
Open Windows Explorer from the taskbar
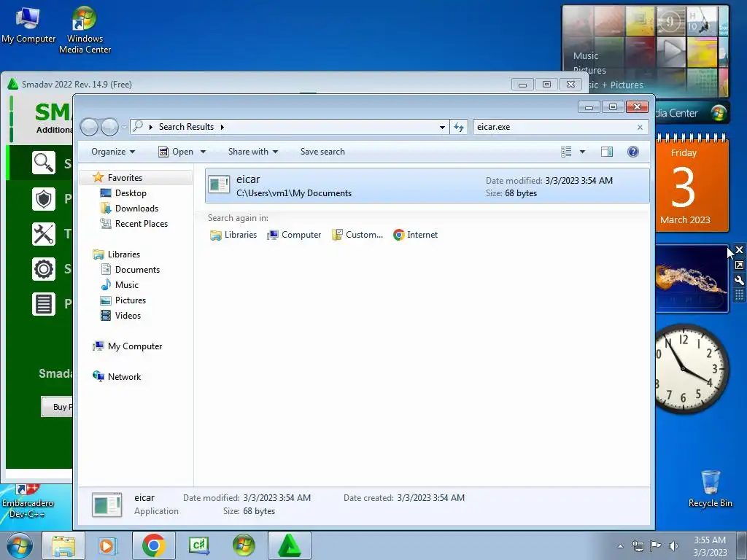(x=63, y=545)
